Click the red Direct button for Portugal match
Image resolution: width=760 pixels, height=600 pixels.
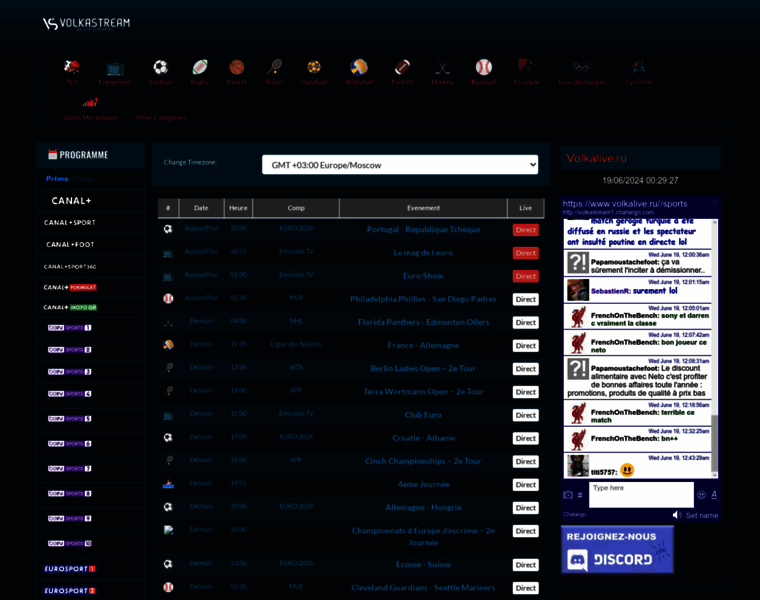[x=525, y=230]
